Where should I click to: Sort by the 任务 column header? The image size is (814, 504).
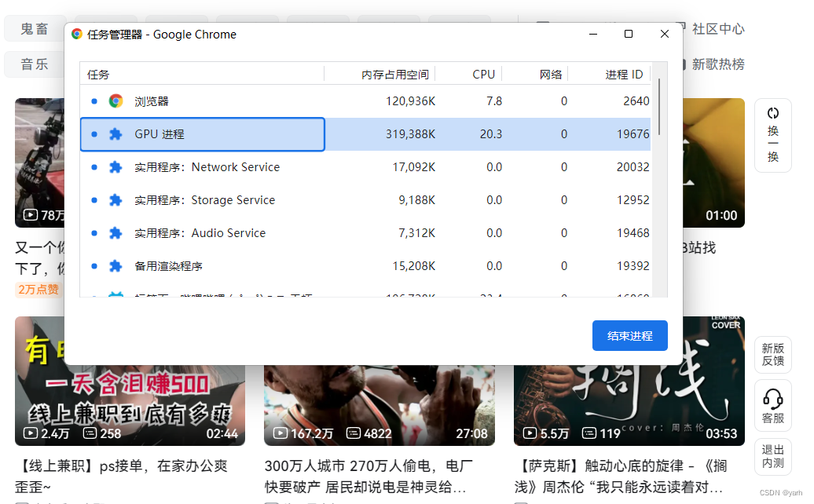coord(202,75)
